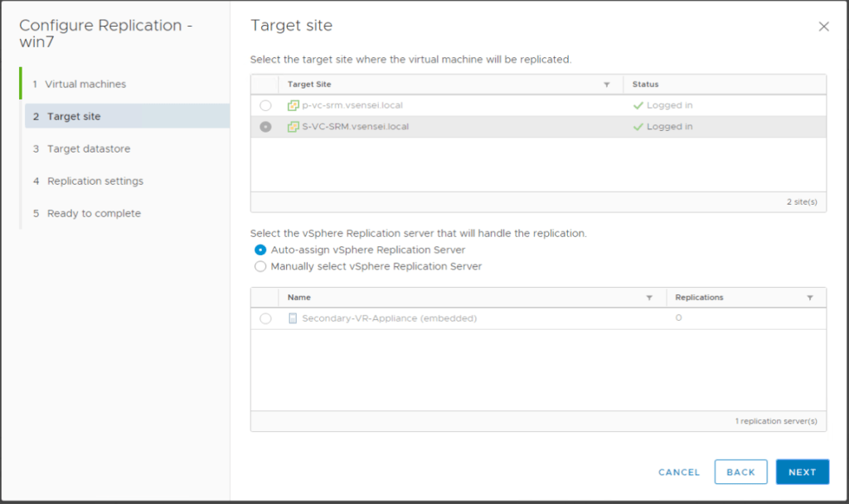Click CANCEL to abort replication setup
This screenshot has height=504, width=849.
(x=679, y=472)
